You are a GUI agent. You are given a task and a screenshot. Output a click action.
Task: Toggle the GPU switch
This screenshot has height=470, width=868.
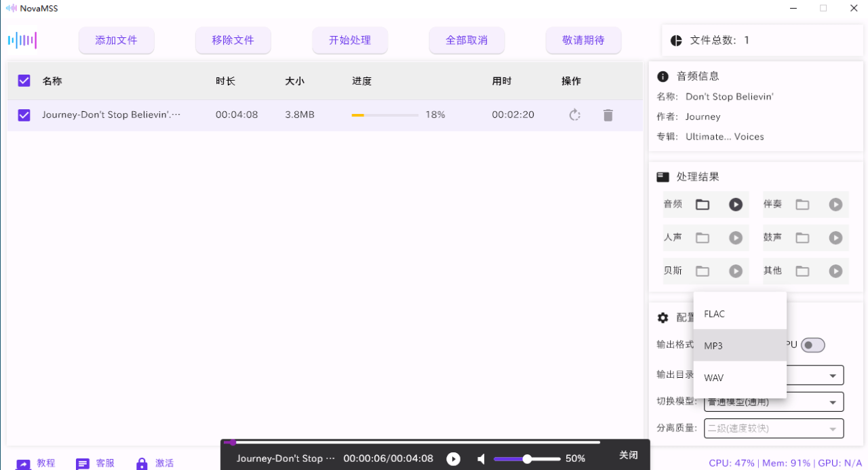point(812,345)
